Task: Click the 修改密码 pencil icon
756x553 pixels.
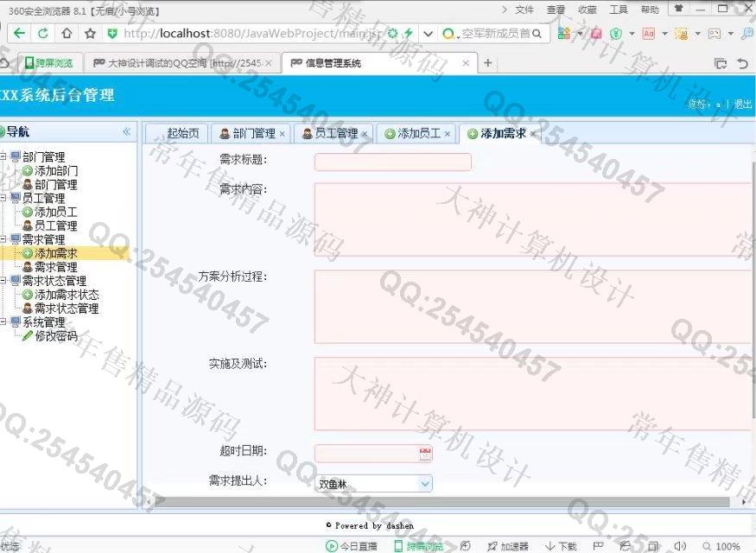Action: (x=28, y=335)
